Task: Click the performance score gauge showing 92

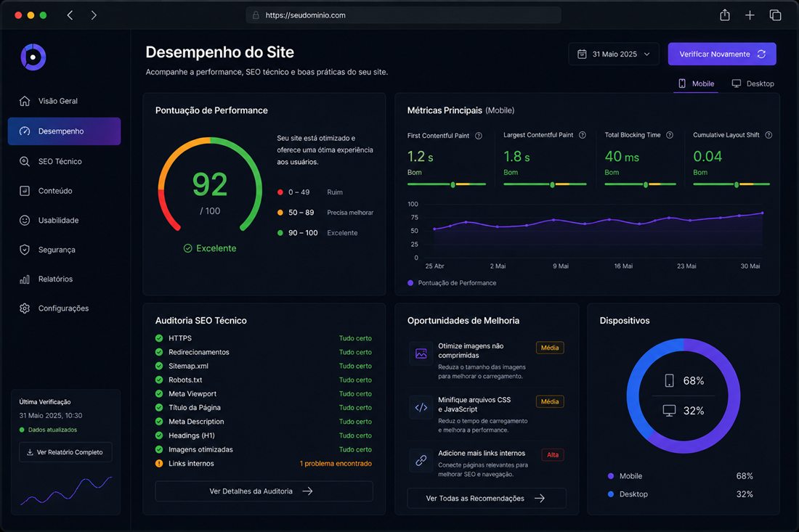Action: point(210,184)
